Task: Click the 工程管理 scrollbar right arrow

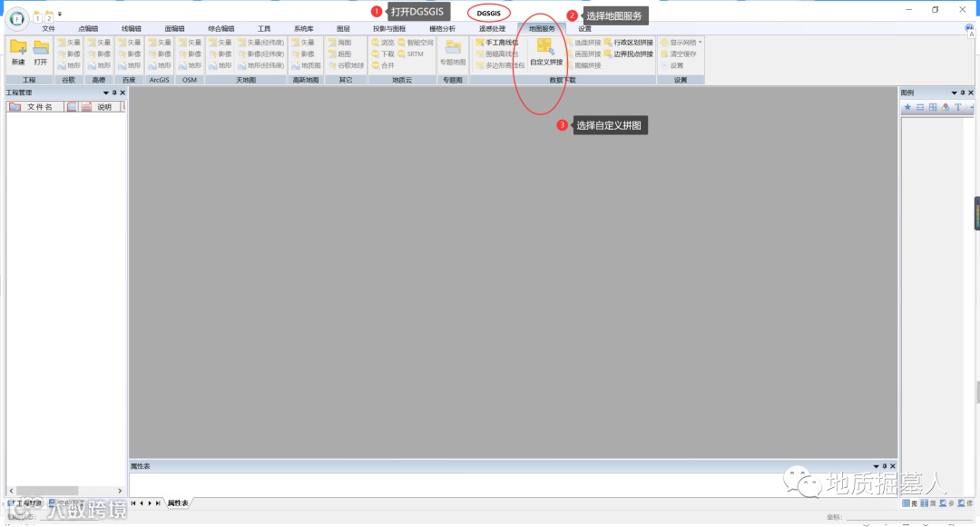Action: tap(120, 491)
